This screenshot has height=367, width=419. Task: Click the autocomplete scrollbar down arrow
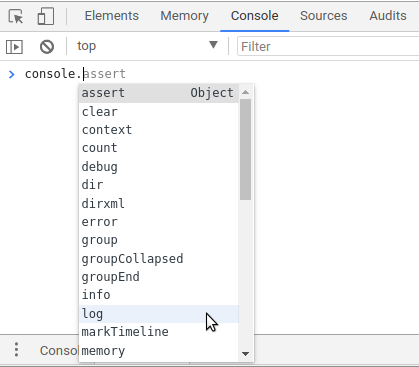click(x=246, y=354)
